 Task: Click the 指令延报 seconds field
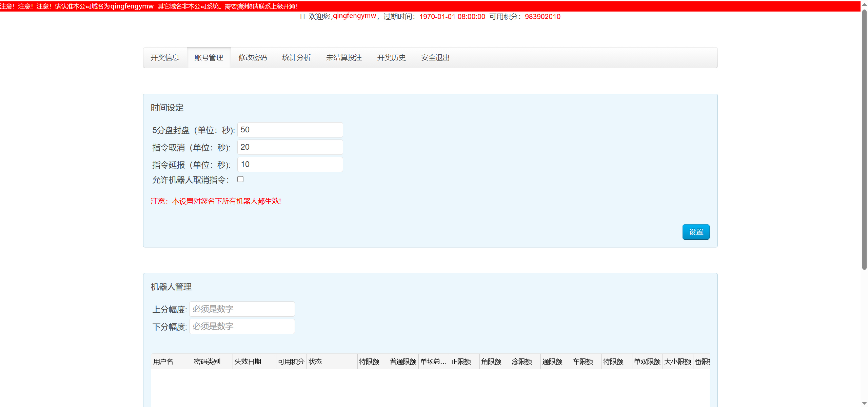(290, 165)
